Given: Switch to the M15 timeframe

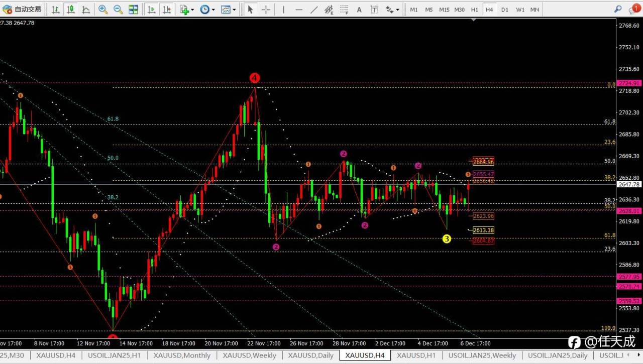Looking at the screenshot, I should pos(444,10).
